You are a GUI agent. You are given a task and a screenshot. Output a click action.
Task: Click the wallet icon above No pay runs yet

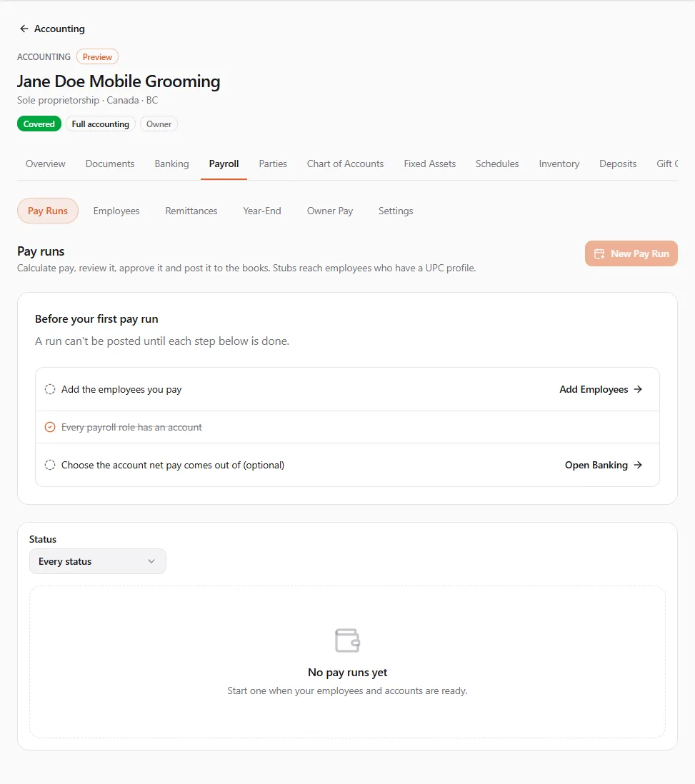point(347,640)
